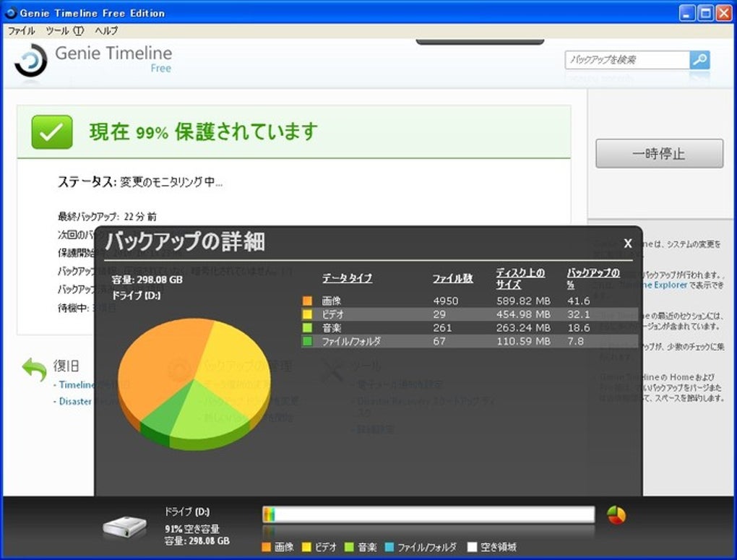Maximize the Genie Timeline window

coord(705,13)
